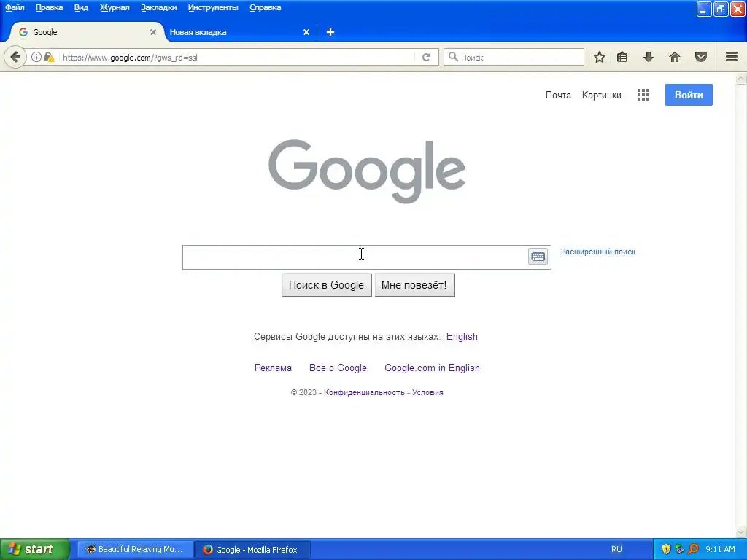The width and height of the screenshot is (747, 560).
Task: Go back with the back arrow button
Action: tap(15, 58)
